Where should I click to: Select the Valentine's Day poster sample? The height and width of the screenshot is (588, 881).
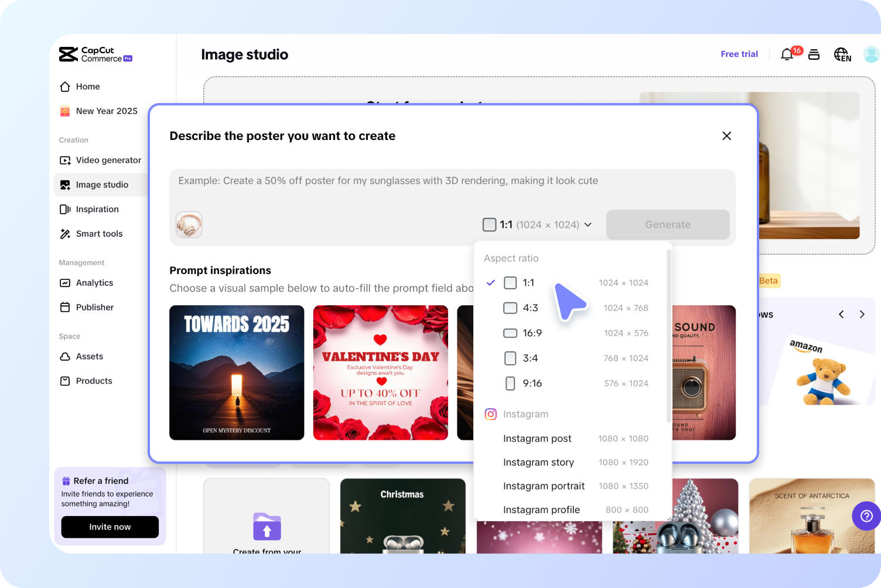[380, 372]
